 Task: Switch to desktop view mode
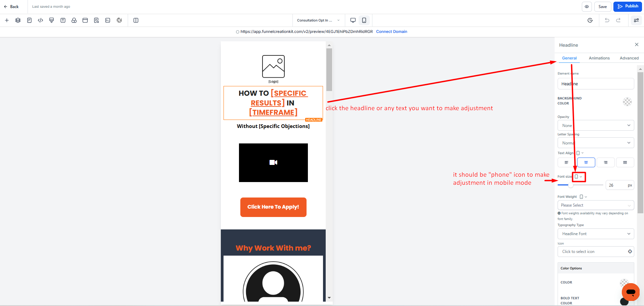tap(353, 20)
